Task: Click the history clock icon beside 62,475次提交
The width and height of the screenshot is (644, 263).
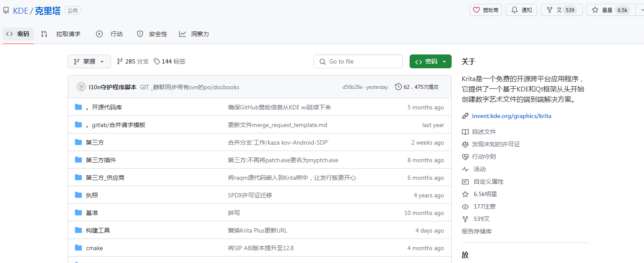Action: (398, 87)
